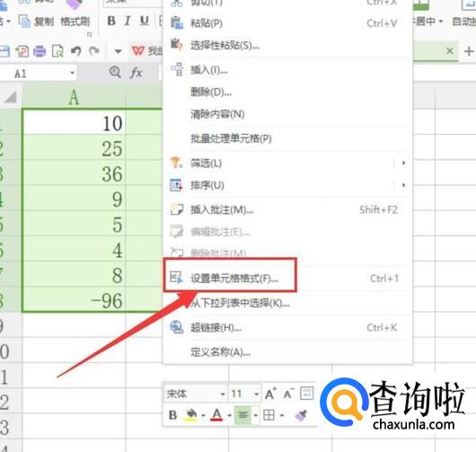This screenshot has height=452, width=476.
Task: Click the fx insert function icon
Action: 137,73
